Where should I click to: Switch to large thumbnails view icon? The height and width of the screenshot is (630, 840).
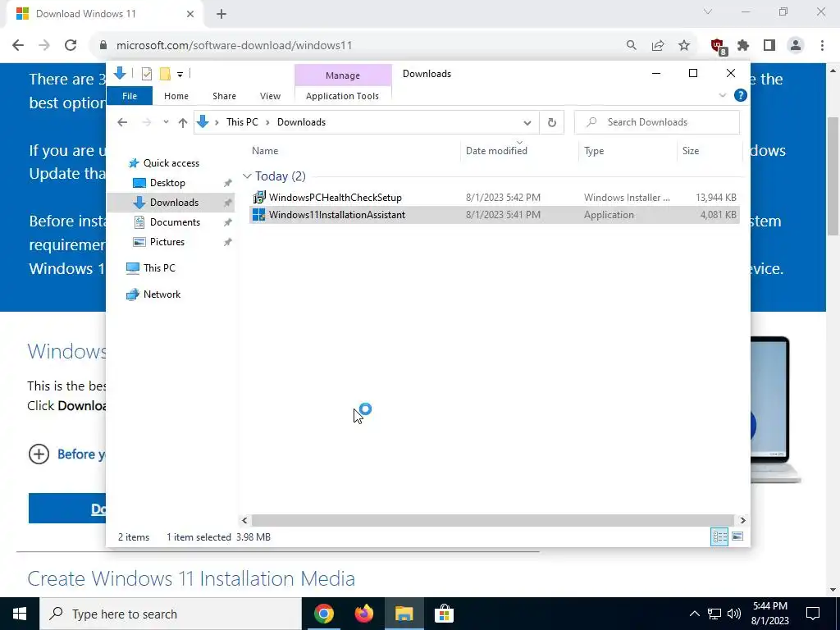(x=737, y=536)
